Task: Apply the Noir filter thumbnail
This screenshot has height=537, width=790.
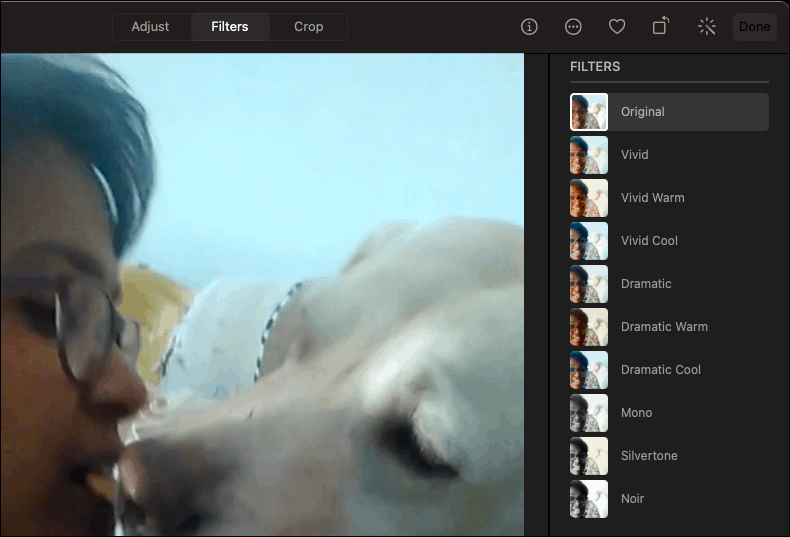Action: click(x=588, y=499)
